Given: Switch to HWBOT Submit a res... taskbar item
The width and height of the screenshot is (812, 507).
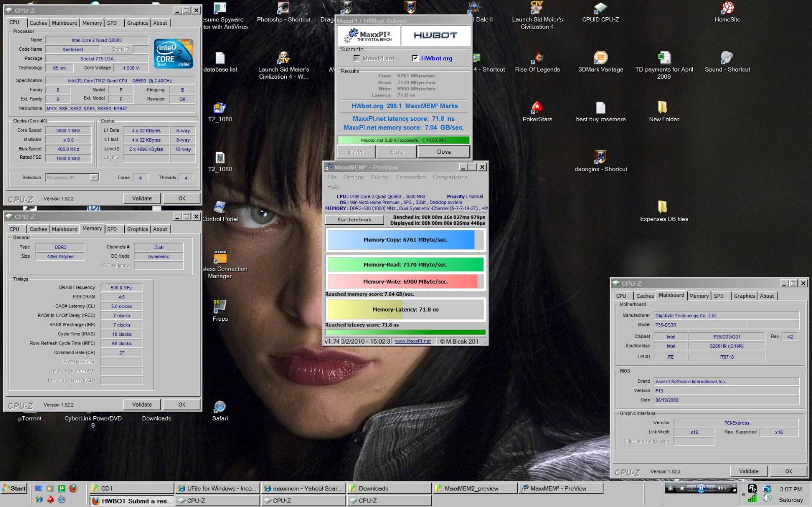Looking at the screenshot, I should point(132,500).
